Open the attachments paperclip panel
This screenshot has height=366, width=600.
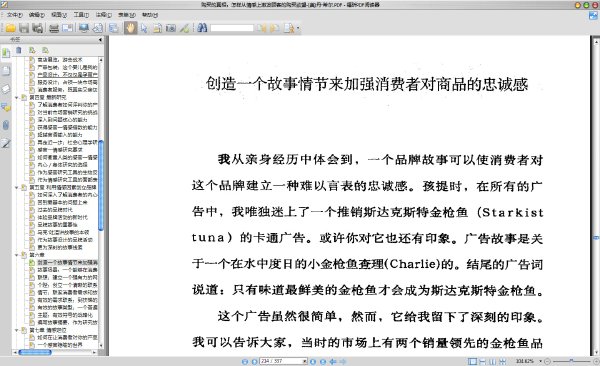tap(6, 125)
